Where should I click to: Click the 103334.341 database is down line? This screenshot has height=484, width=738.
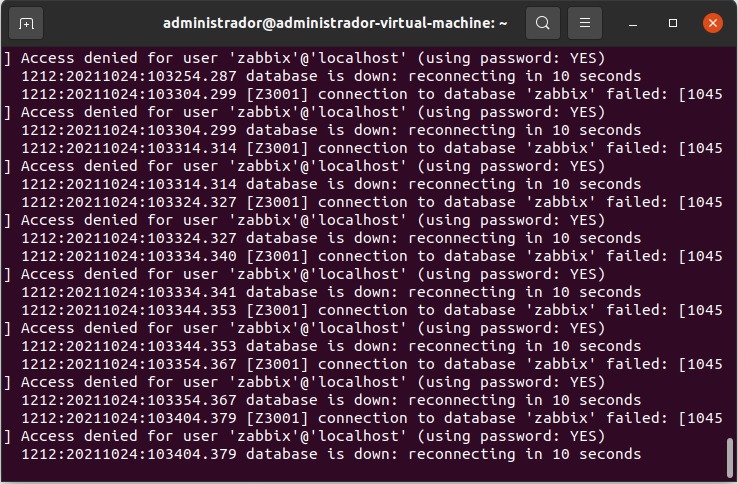(331, 292)
